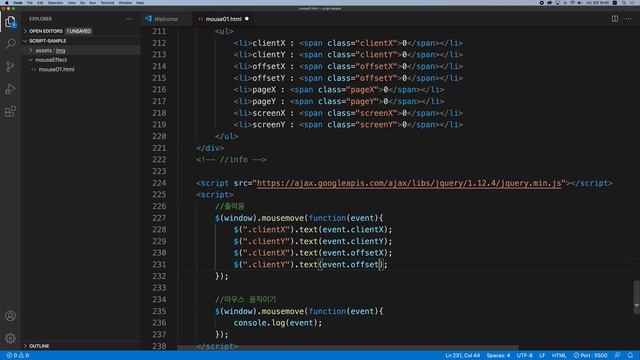The width and height of the screenshot is (640, 360).
Task: Open Run and Debug view
Action: point(10,89)
